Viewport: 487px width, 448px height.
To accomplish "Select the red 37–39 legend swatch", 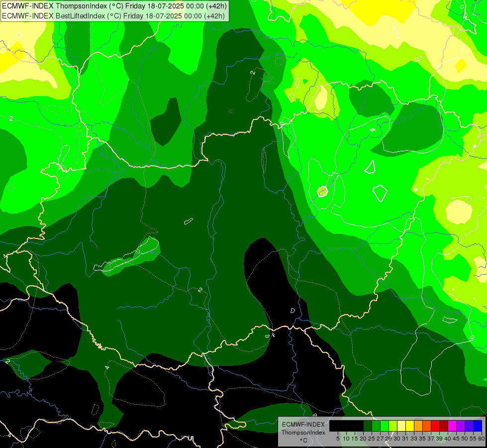I will click(x=435, y=426).
